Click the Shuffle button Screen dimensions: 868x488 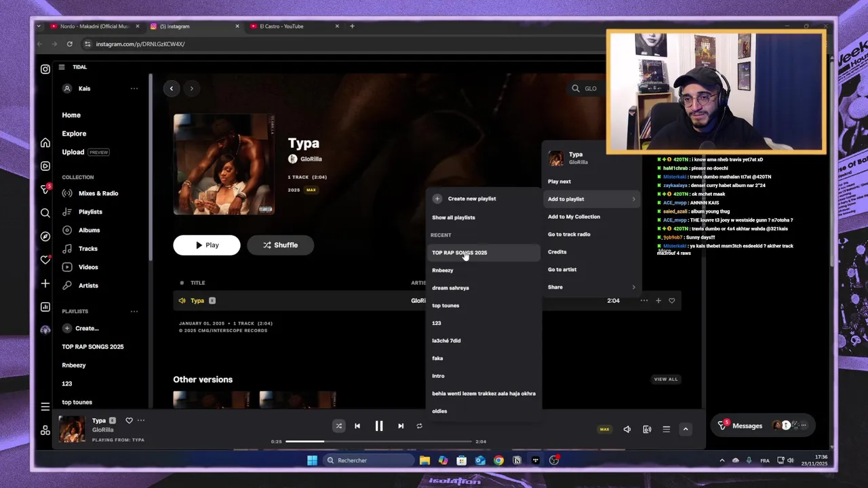[x=280, y=245]
